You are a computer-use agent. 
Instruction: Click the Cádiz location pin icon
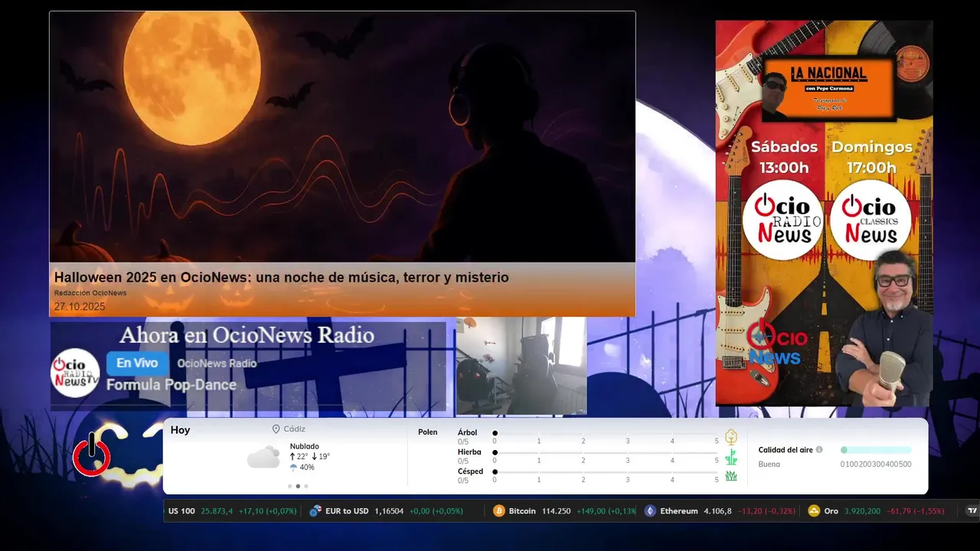(x=276, y=429)
